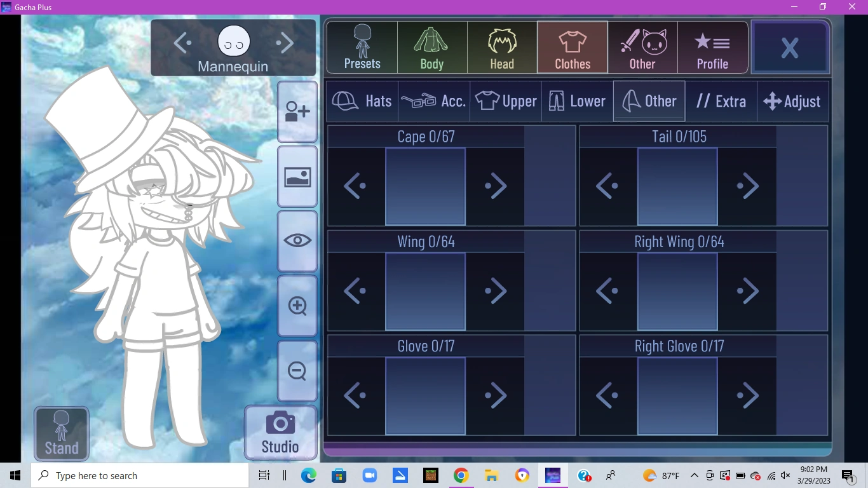868x488 pixels.
Task: Open the Presets tab icon
Action: (362, 48)
